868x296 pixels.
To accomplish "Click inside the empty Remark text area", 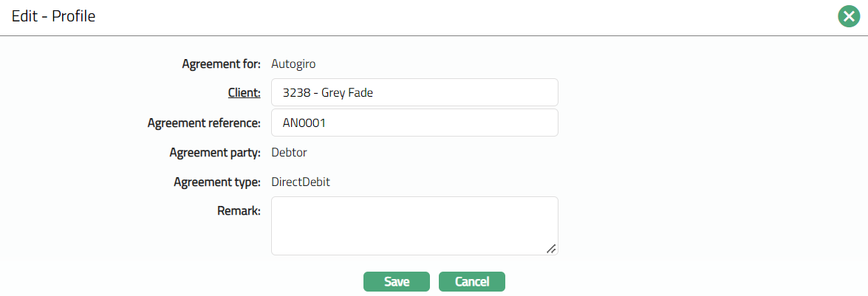I will tap(414, 226).
